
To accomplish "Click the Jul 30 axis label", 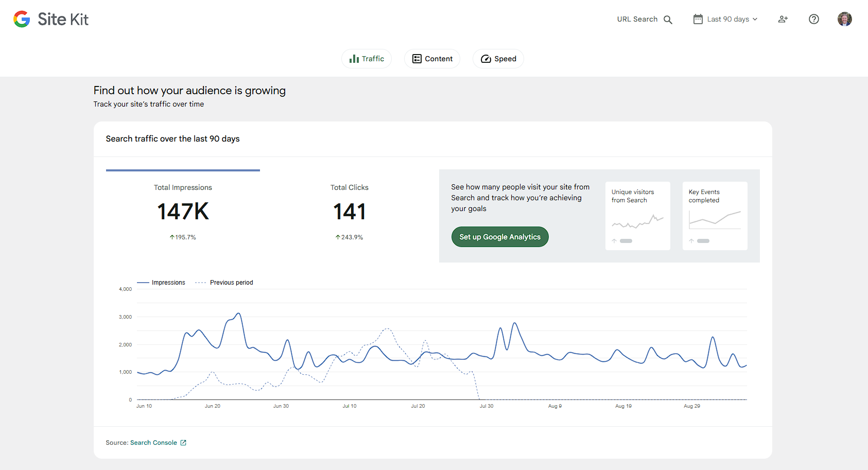I will coord(487,406).
